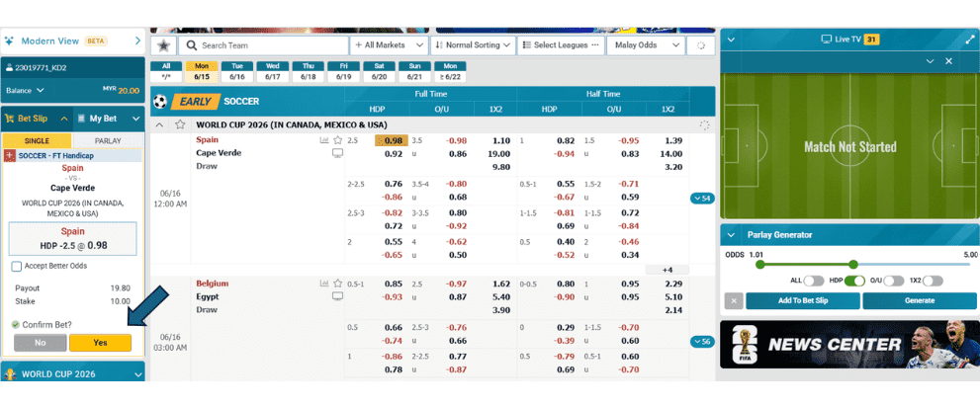This screenshot has width=980, height=408.
Task: Toggle the O/U switch in Parlay Generator
Action: (x=894, y=282)
